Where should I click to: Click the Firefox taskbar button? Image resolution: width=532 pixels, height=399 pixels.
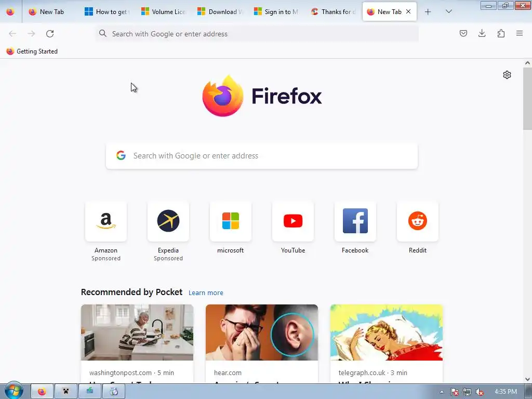(42, 392)
